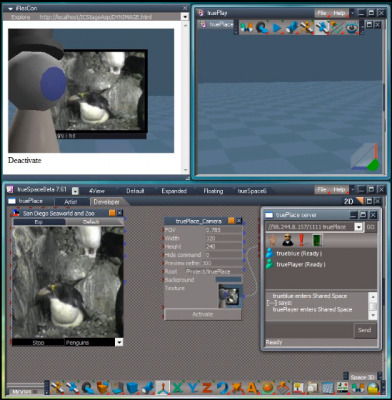Click the GO button in truePlace server

(370, 227)
